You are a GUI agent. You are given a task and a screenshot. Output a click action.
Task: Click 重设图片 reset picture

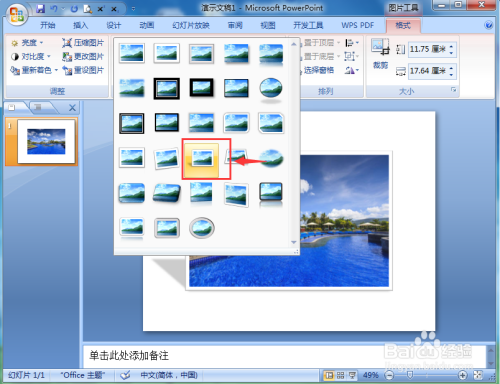click(x=83, y=70)
